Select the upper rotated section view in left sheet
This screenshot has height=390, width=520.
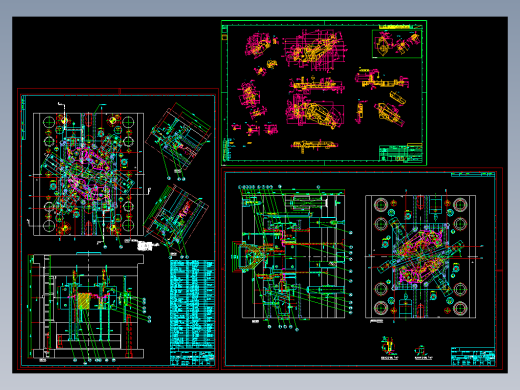point(179,137)
